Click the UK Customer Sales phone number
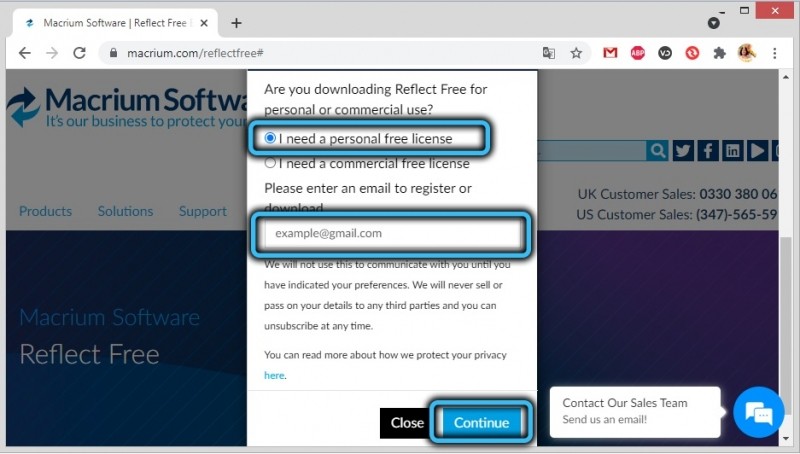 [x=738, y=194]
